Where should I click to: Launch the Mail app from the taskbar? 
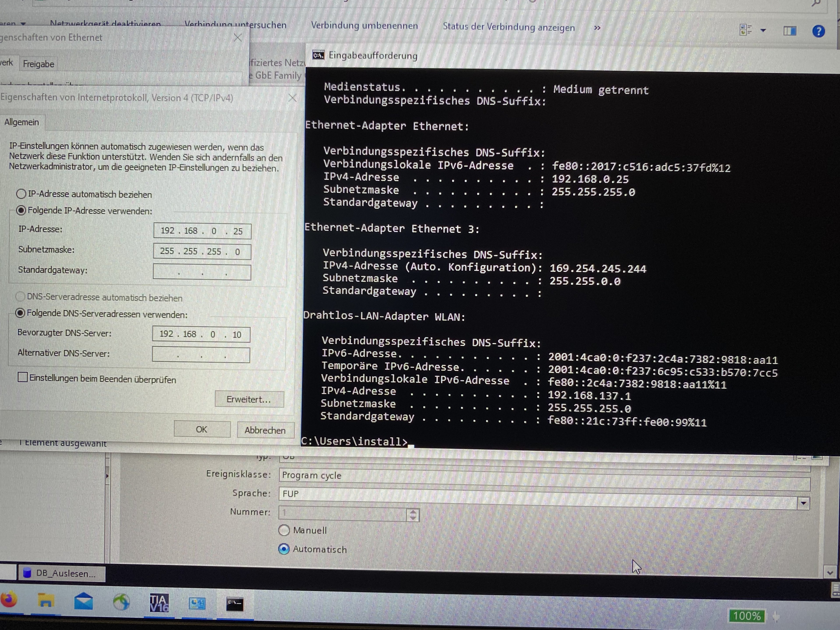click(x=84, y=602)
